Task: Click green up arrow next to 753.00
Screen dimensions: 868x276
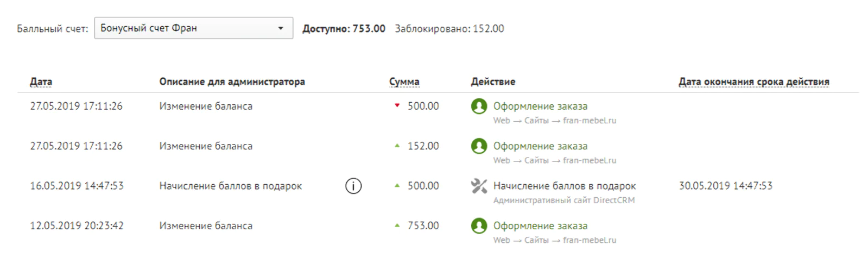Action: [x=397, y=225]
